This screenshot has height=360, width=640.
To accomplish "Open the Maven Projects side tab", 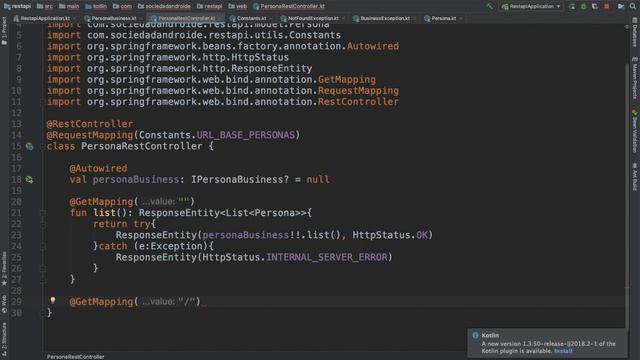I will point(635,78).
